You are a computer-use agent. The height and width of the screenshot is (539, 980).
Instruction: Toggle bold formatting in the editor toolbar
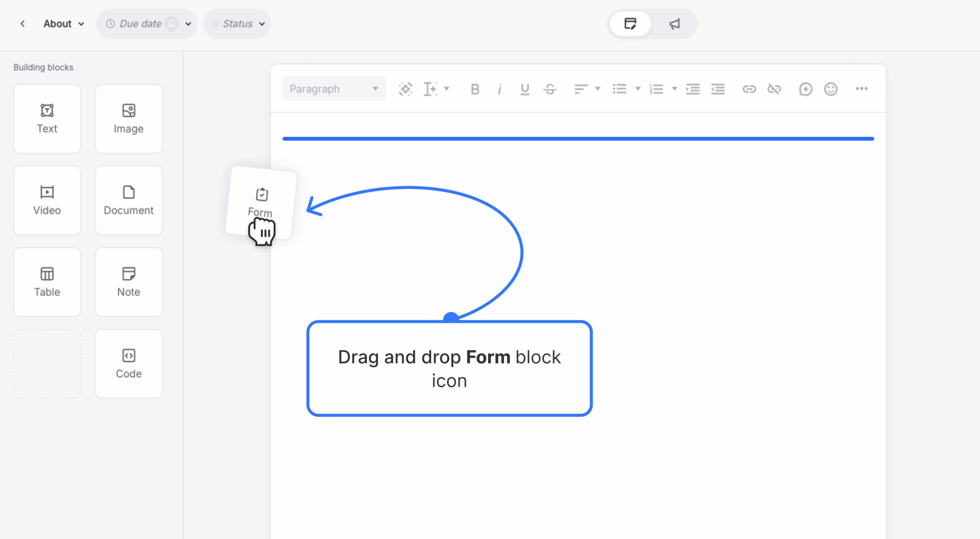point(475,89)
